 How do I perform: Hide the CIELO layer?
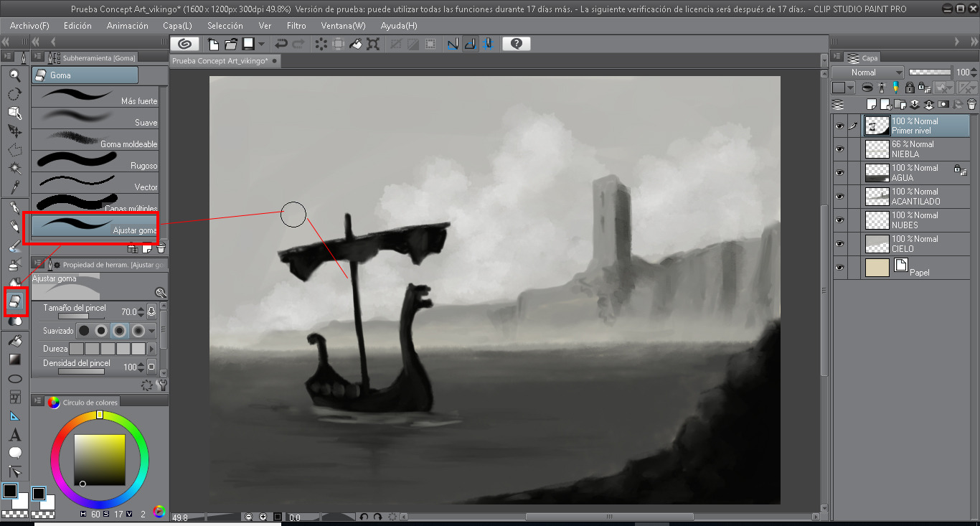[840, 244]
